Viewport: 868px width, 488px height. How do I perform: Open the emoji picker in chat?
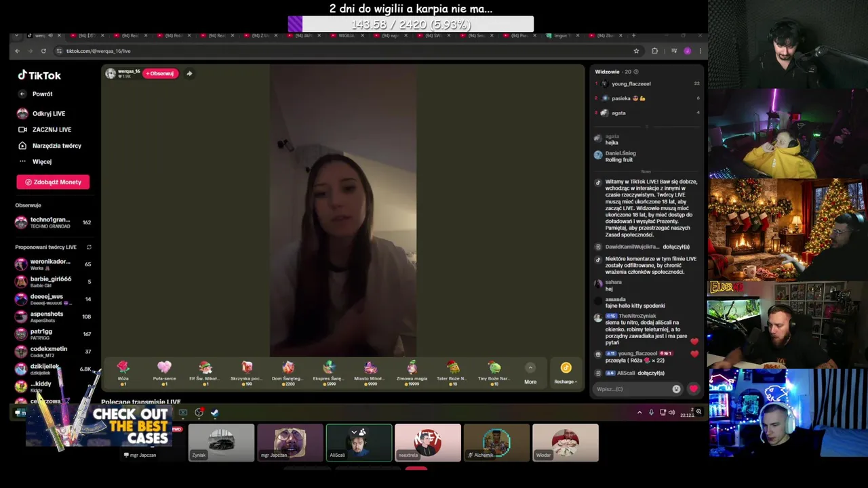676,389
